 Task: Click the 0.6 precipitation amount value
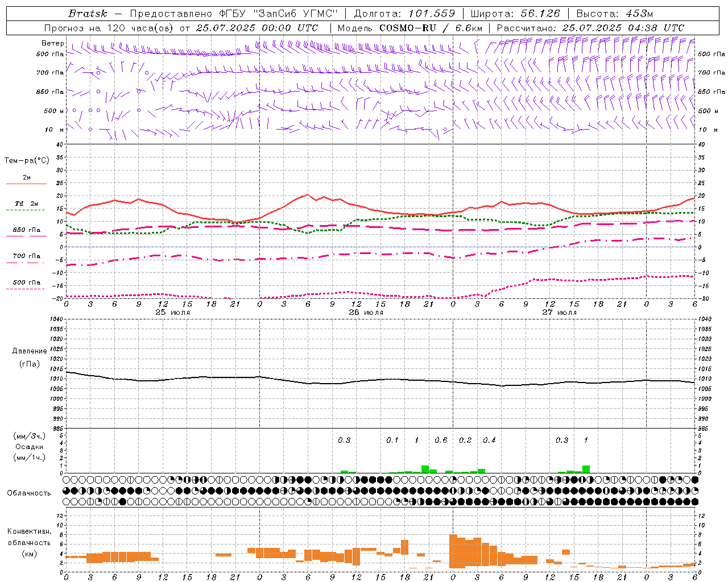pyautogui.click(x=441, y=440)
